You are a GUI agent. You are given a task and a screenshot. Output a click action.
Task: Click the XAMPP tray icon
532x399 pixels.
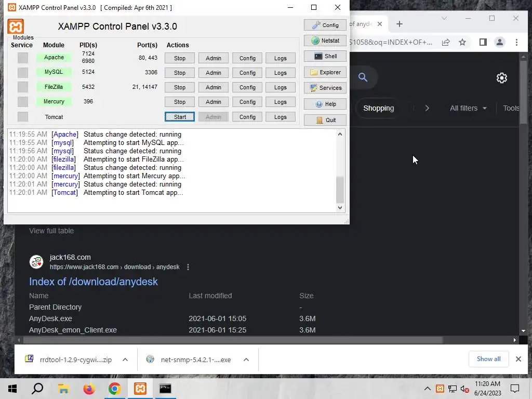[x=440, y=389]
